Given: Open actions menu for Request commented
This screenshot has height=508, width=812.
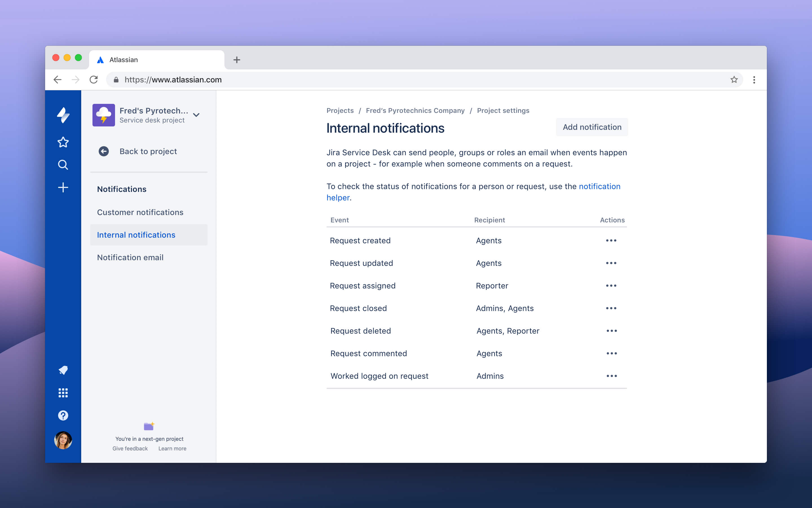Looking at the screenshot, I should click(612, 353).
